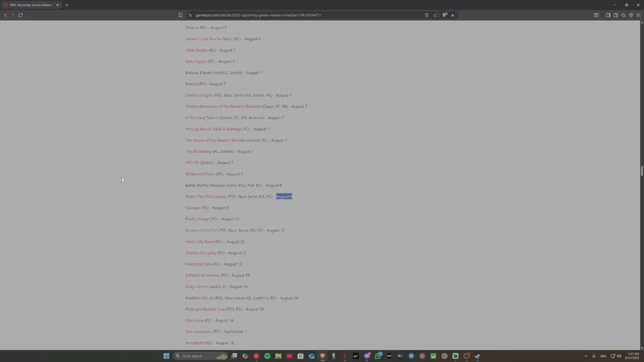The image size is (644, 362).
Task: Open Outlook from the taskbar
Action: (311, 356)
